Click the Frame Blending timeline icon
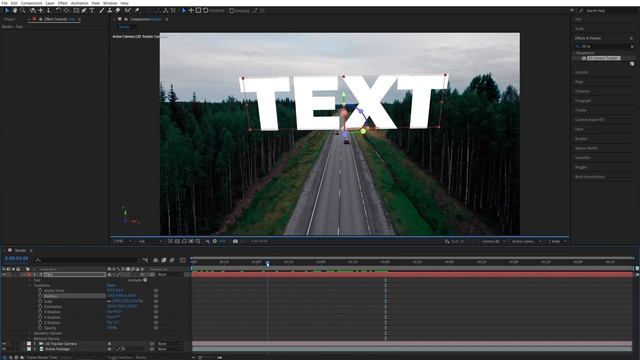Screen dimensions: 640x360 coord(164,260)
